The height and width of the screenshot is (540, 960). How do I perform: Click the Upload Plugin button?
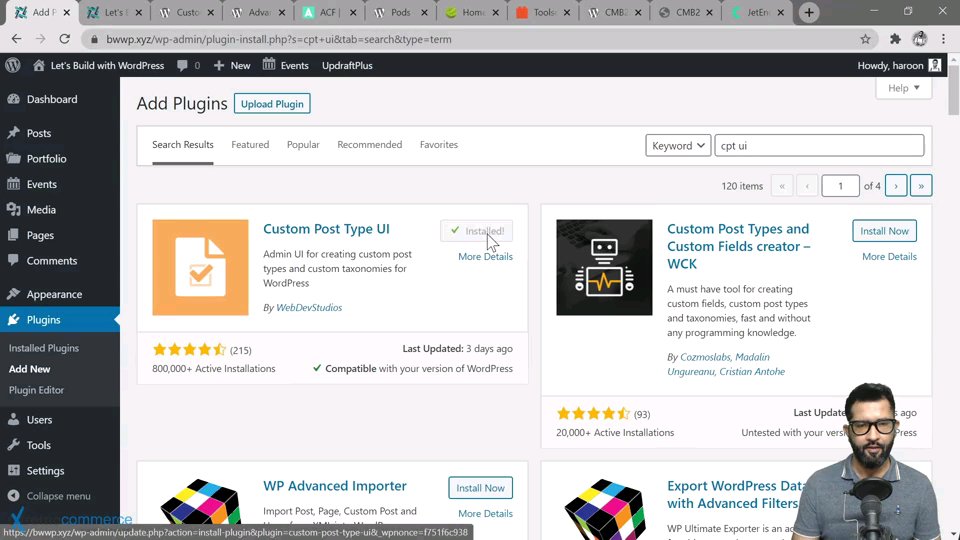272,103
